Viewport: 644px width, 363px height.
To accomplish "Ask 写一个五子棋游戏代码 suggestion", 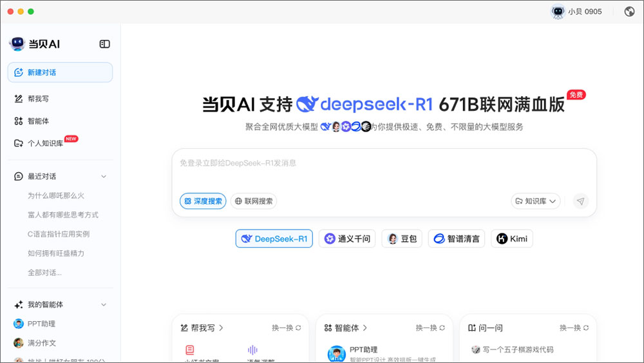I will point(513,349).
